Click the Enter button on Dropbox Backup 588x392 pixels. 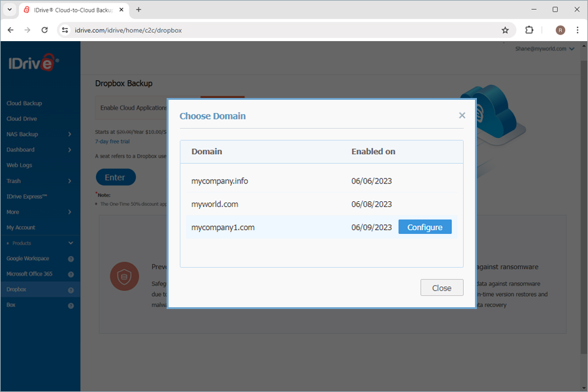pyautogui.click(x=116, y=177)
